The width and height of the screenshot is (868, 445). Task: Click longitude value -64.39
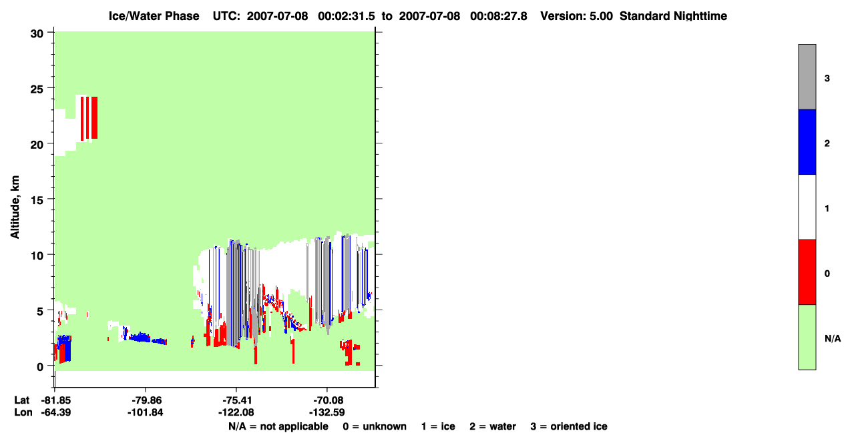point(55,412)
